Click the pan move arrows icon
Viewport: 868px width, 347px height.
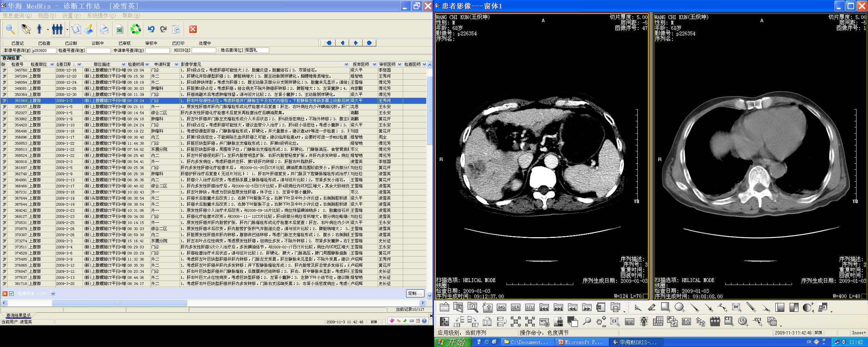(444, 322)
